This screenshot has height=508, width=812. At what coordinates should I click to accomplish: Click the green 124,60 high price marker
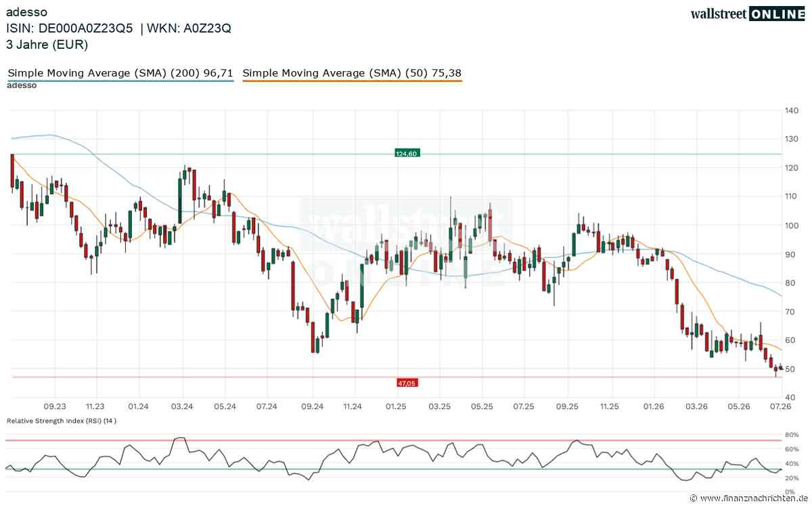click(x=407, y=154)
